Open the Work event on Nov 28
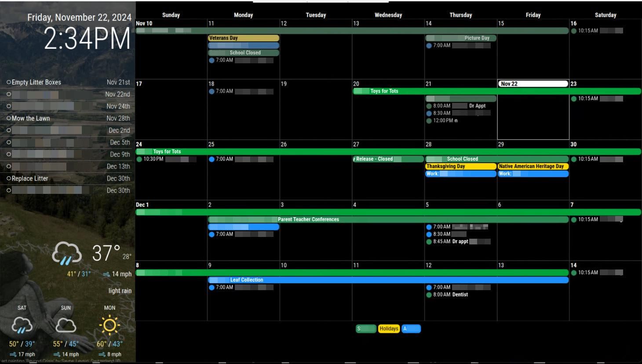 click(x=461, y=174)
